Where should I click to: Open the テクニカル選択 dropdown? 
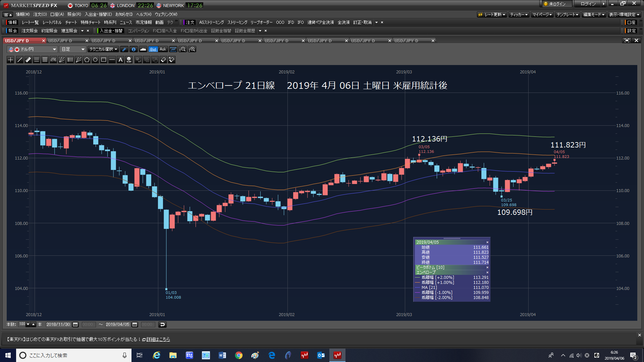click(x=103, y=49)
